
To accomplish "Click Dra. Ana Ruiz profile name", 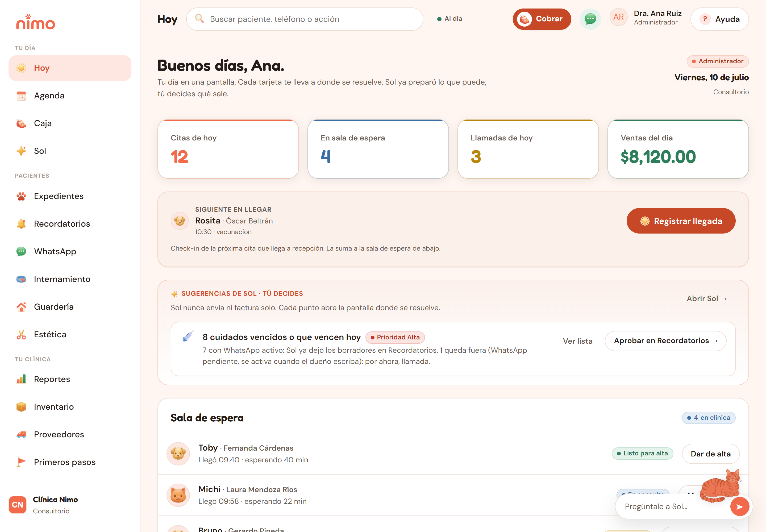I will (x=657, y=13).
